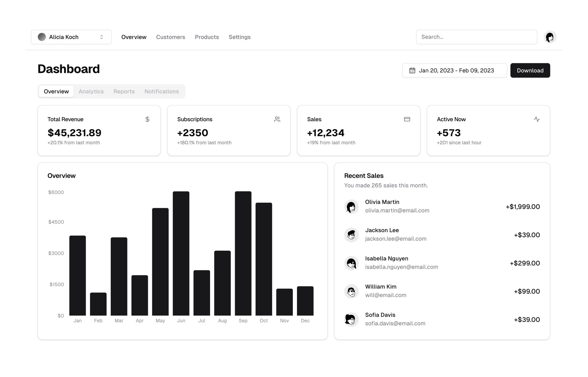Screen dimensions: 588x377
Task: Open the Customers navigation item
Action: click(x=171, y=37)
